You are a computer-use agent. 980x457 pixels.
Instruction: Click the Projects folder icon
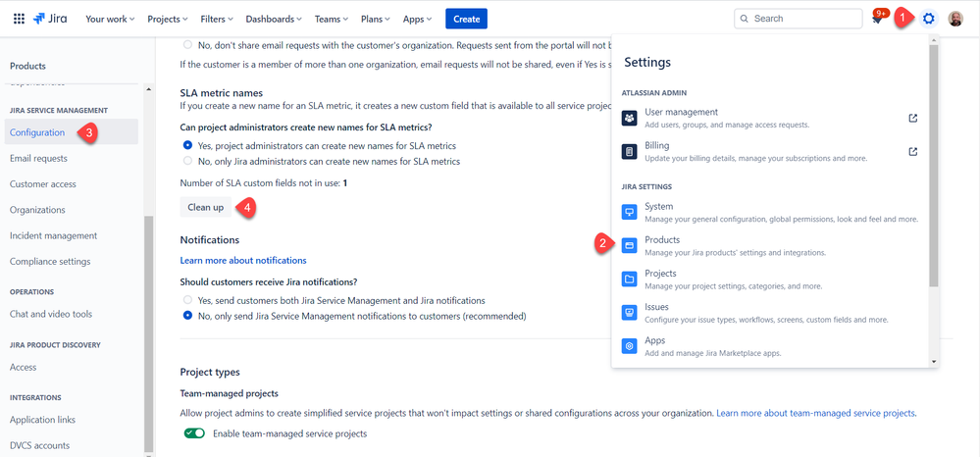click(x=630, y=279)
